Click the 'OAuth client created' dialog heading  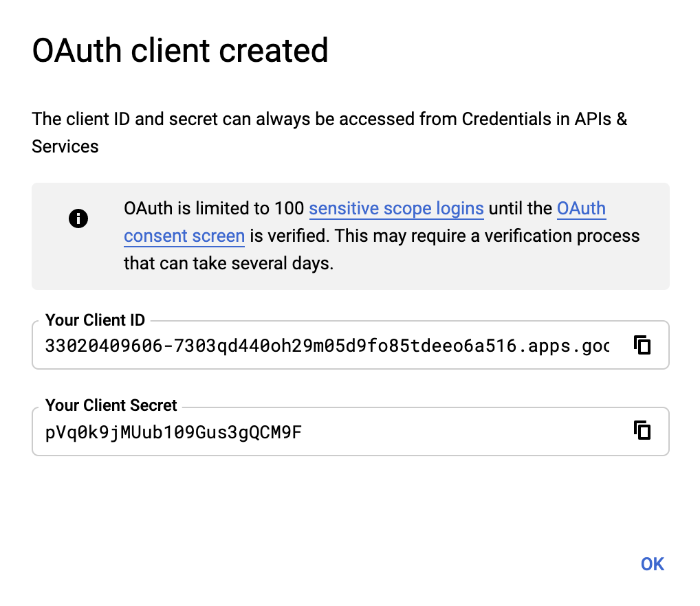(180, 51)
